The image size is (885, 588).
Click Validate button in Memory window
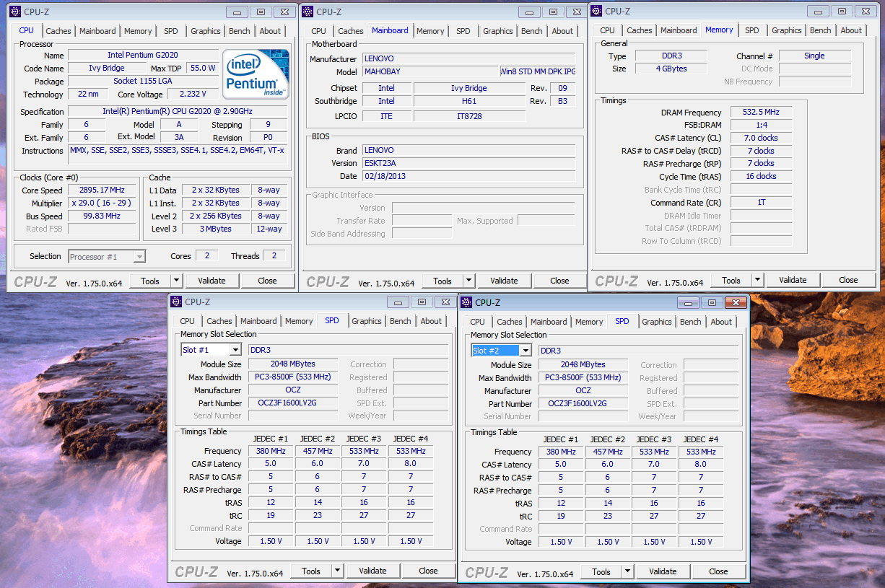(x=793, y=280)
